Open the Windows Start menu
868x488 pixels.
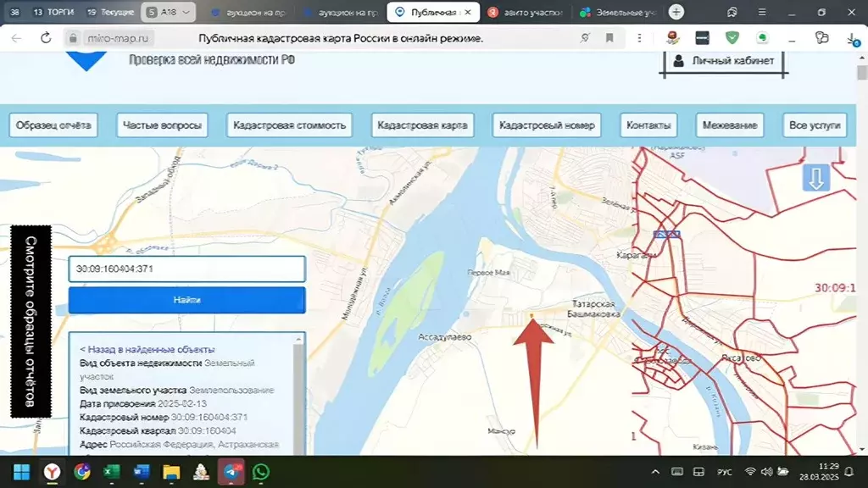tap(21, 472)
